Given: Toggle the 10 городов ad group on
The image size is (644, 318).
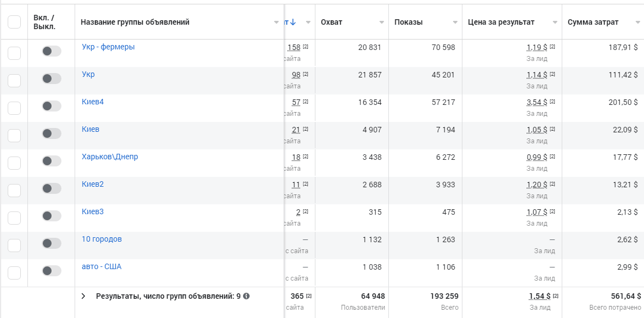Looking at the screenshot, I should [x=51, y=243].
